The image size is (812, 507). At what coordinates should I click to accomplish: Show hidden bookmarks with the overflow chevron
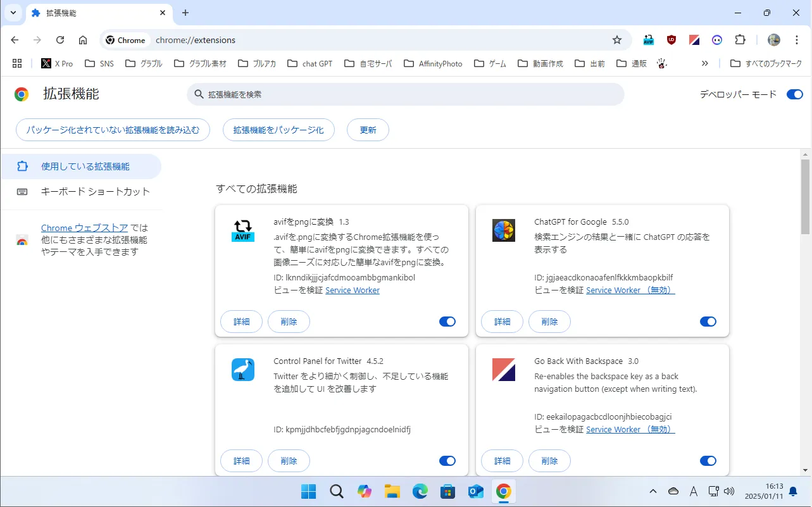point(705,63)
